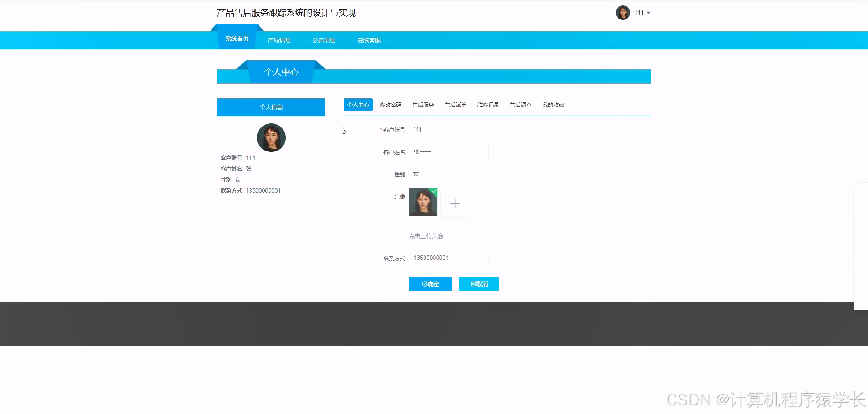Click the 点击上传头像 hint text
This screenshot has height=414, width=868.
(426, 236)
